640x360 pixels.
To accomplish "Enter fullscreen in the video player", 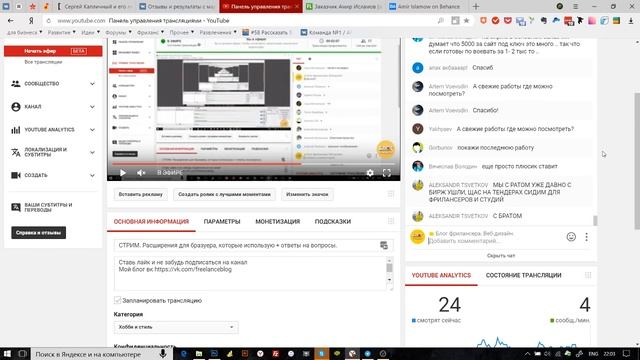I will (387, 173).
